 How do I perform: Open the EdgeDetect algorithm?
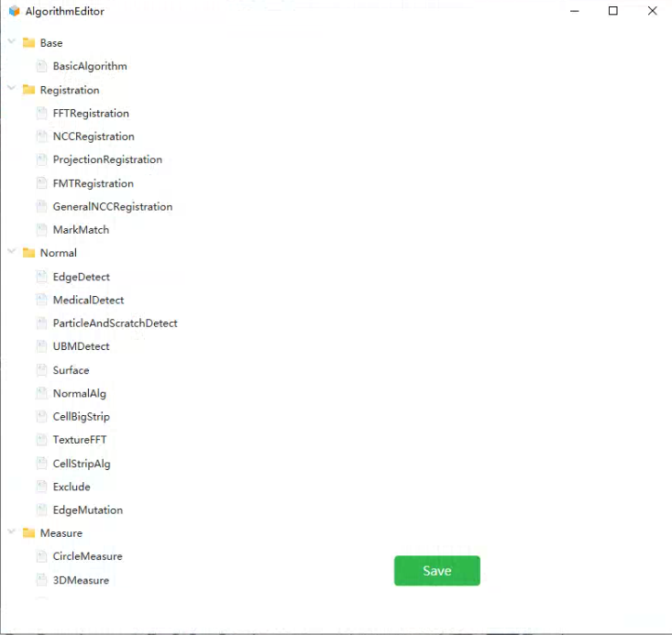[82, 277]
